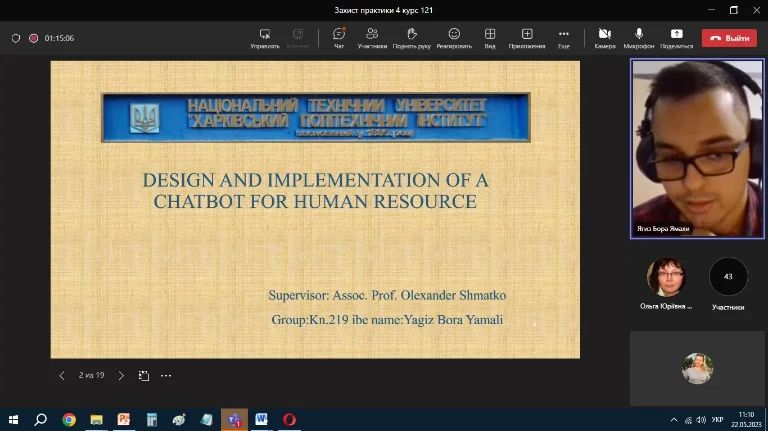
Task: Click the 43 participants overflow circle
Action: click(728, 277)
